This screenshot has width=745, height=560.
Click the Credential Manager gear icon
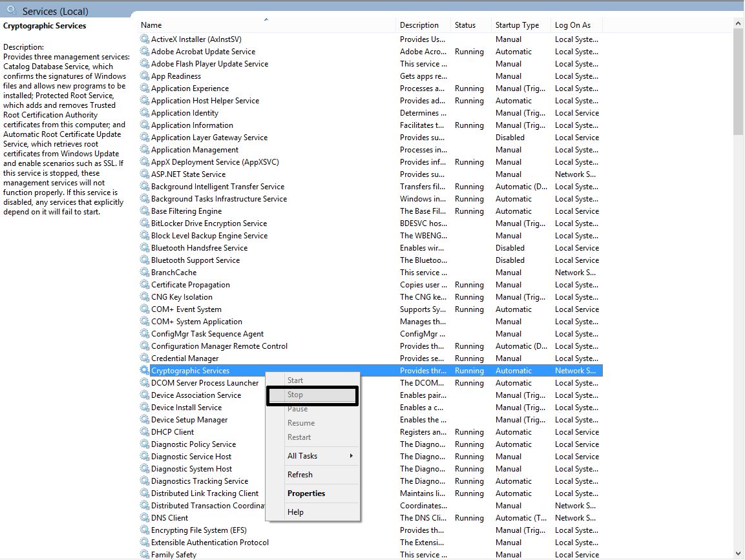pos(145,358)
